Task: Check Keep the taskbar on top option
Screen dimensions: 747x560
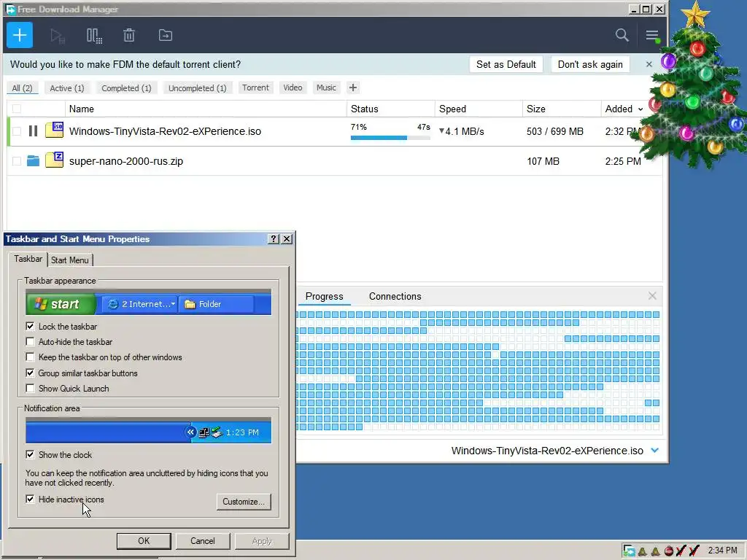Action: click(30, 357)
